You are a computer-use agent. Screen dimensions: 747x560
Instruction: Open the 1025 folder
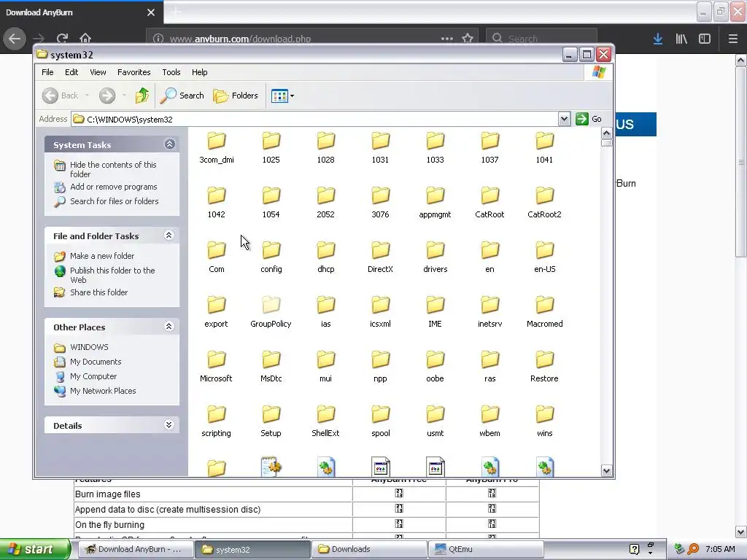271,147
